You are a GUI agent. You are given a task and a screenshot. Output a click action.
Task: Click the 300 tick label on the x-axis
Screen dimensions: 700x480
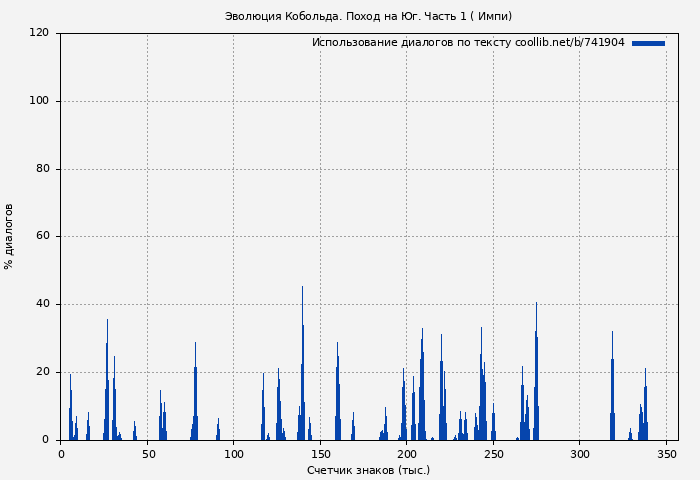point(580,454)
